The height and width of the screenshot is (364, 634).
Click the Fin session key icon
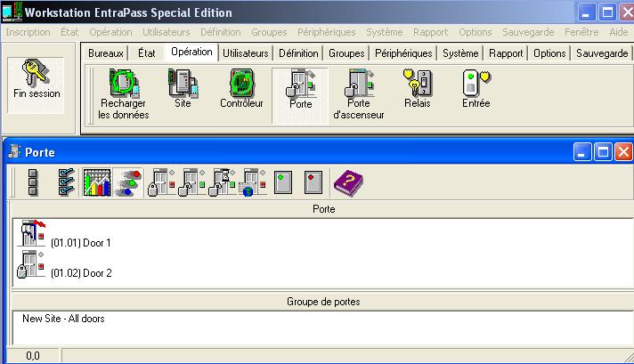[x=36, y=73]
